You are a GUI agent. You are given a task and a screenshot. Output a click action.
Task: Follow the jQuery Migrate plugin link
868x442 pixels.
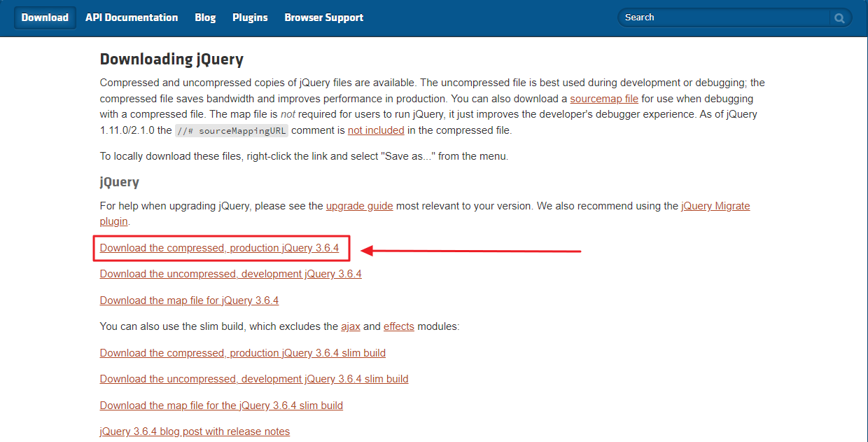coord(715,206)
